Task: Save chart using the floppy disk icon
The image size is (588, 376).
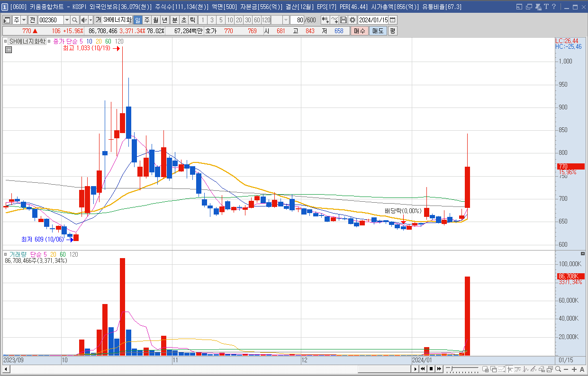Action: tap(344, 20)
